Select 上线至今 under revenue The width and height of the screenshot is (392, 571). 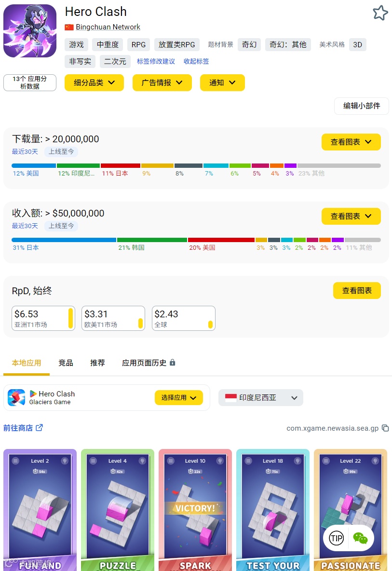point(61,226)
